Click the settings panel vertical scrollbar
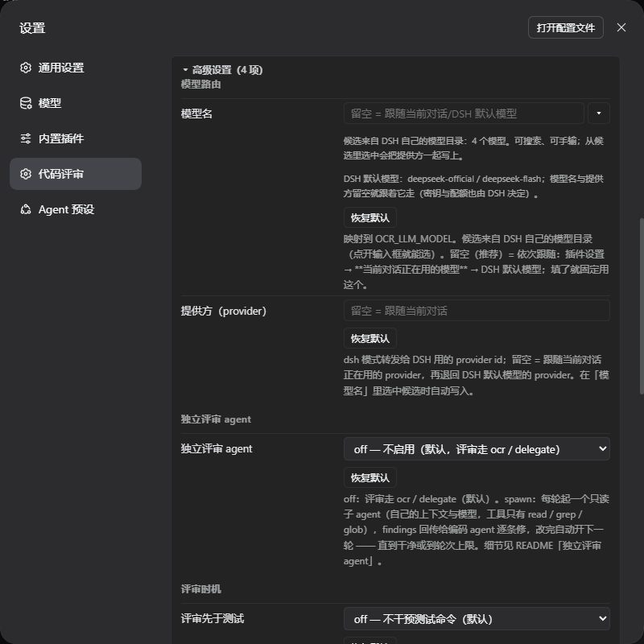 tap(642, 306)
